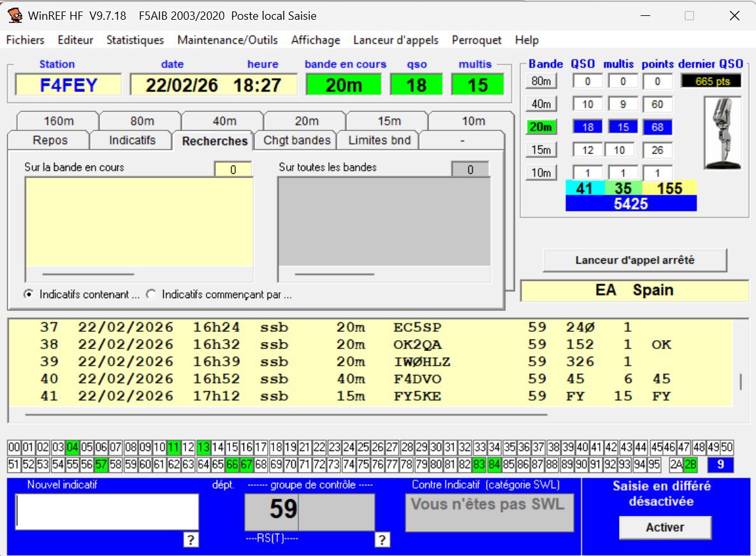This screenshot has width=756, height=556.
Task: Select the 80m band button
Action: (541, 81)
